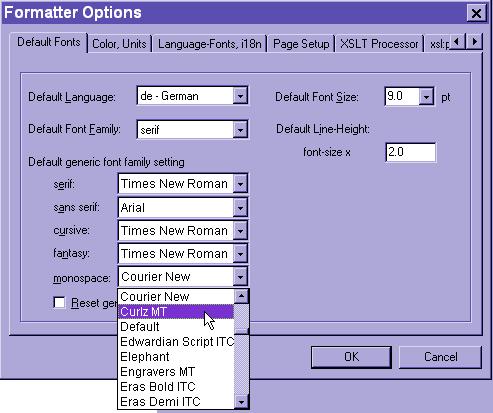Click the Default Font Size value field
493x413 pixels.
pyautogui.click(x=402, y=96)
